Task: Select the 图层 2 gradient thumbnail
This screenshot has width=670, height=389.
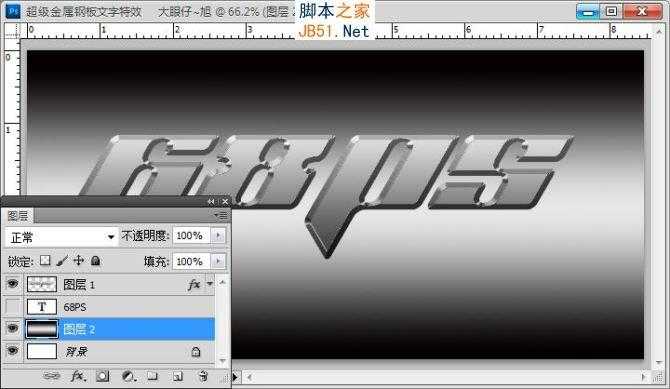Action: pyautogui.click(x=42, y=329)
